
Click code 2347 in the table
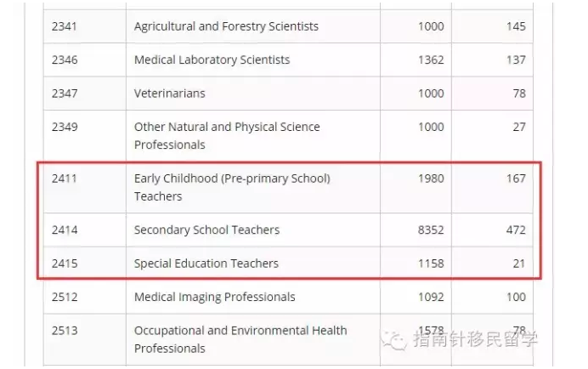pos(65,93)
